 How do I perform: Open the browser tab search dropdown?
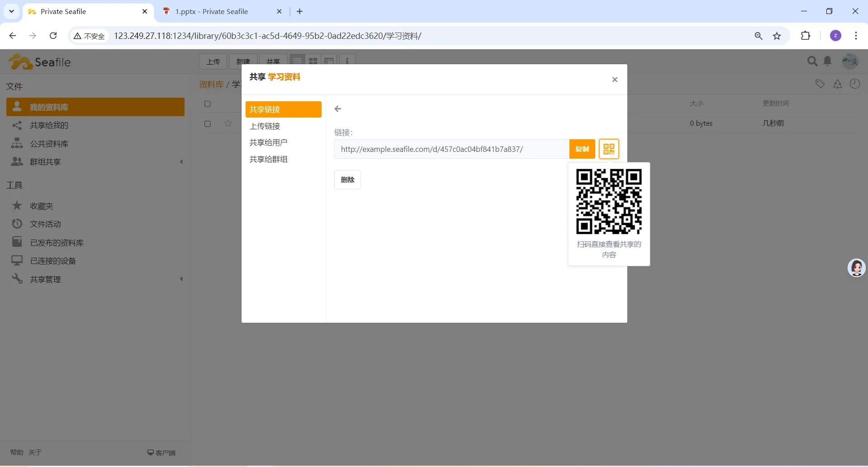[12, 11]
